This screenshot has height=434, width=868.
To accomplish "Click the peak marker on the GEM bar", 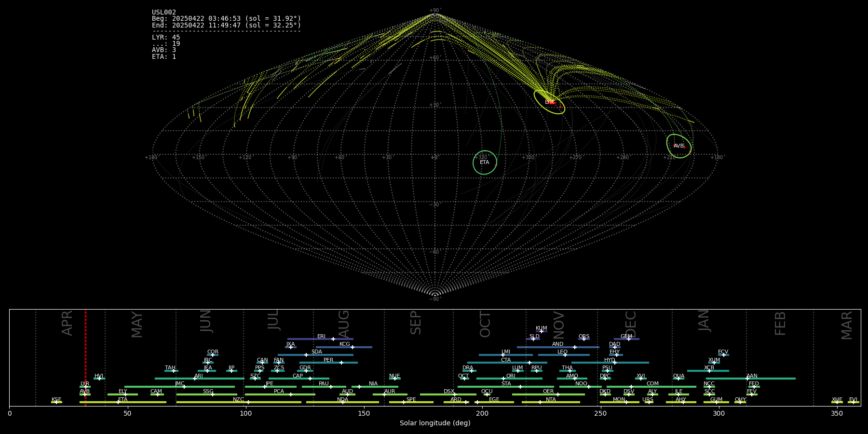I will tap(629, 339).
